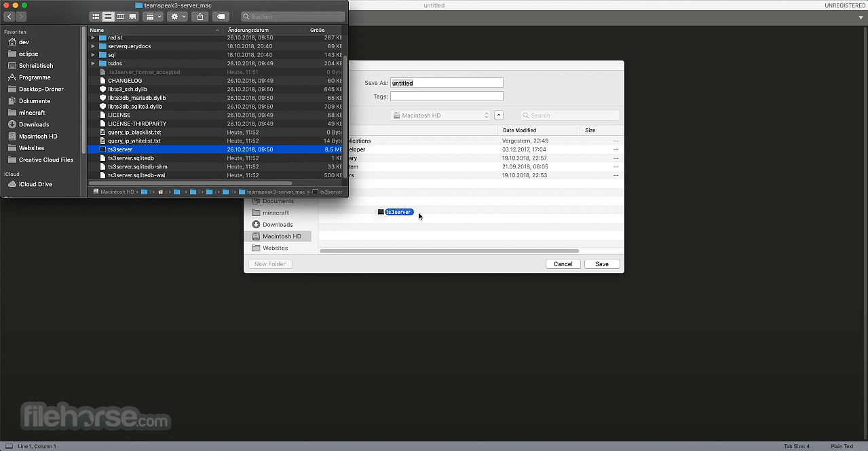The width and height of the screenshot is (868, 451).
Task: Open Downloads in save dialog sidebar
Action: tap(278, 225)
